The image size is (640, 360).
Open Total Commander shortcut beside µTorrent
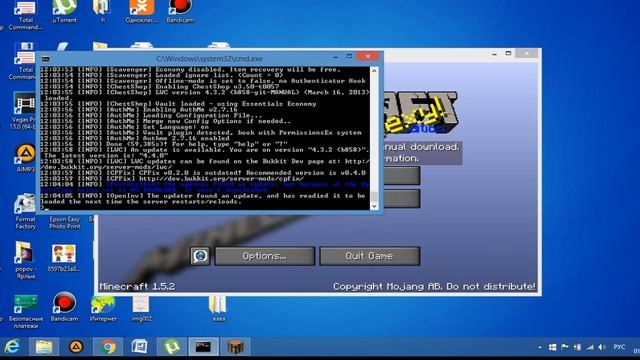coord(25,15)
